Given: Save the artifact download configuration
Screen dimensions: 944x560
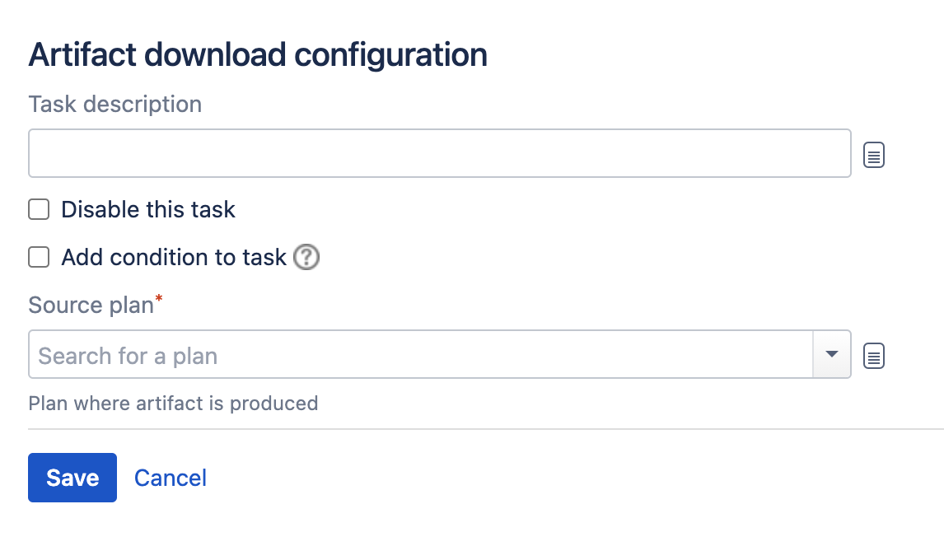Looking at the screenshot, I should [72, 478].
